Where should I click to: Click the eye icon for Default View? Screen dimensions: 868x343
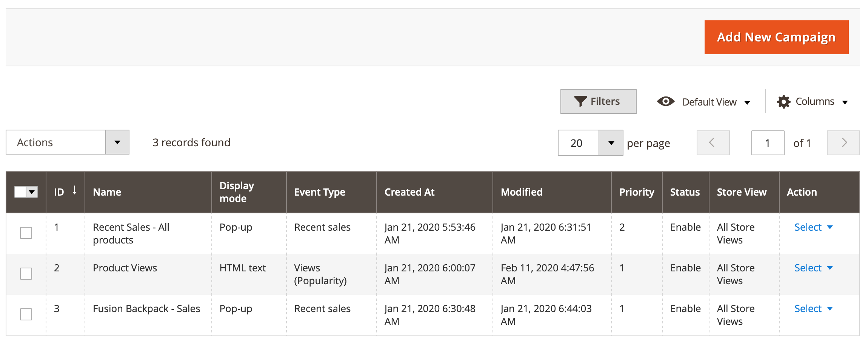[666, 101]
